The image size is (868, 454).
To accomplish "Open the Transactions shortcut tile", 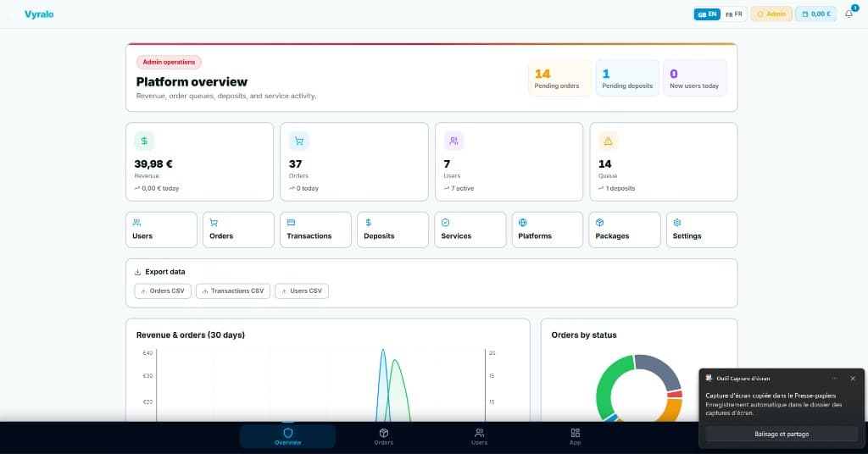I will 315,230.
